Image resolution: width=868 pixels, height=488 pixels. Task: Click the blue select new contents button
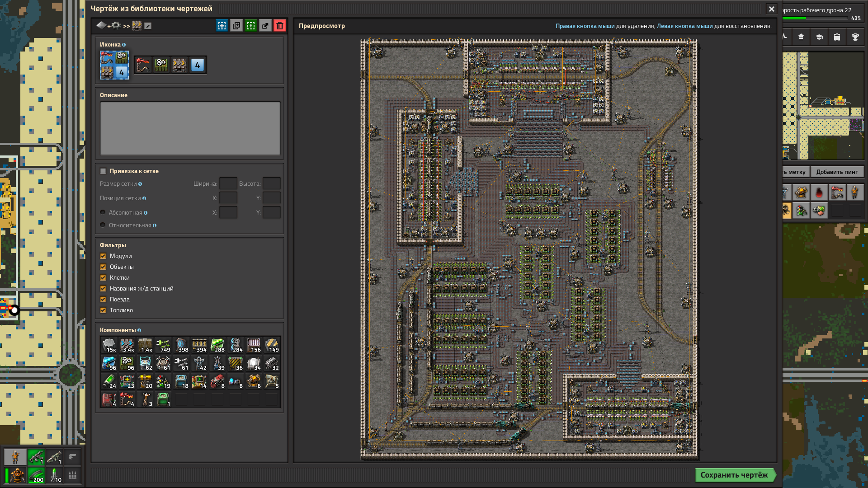click(x=222, y=26)
